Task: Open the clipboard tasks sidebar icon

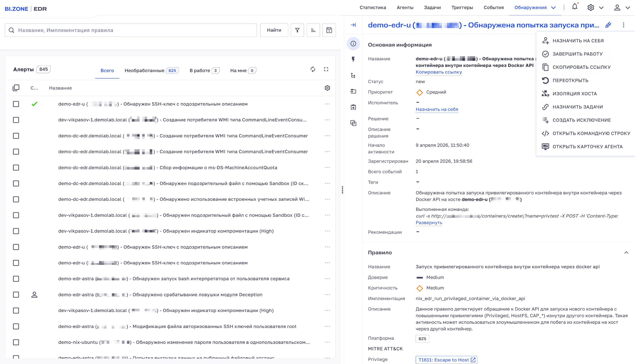Action: [353, 107]
